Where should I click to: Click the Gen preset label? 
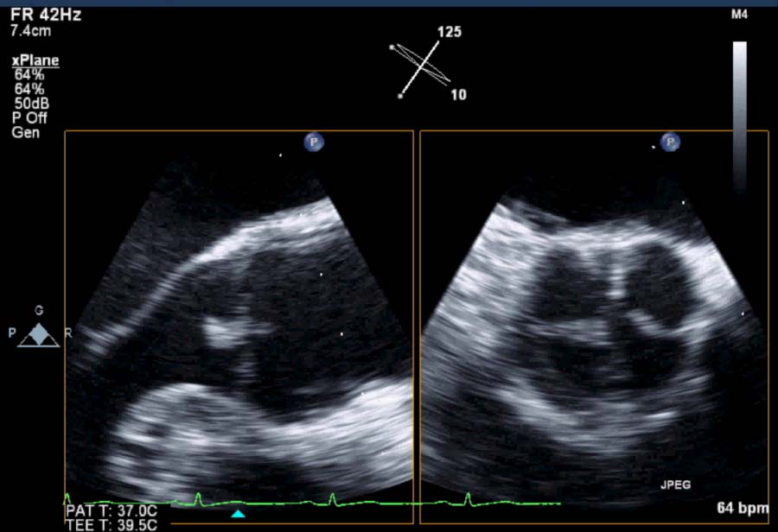23,133
